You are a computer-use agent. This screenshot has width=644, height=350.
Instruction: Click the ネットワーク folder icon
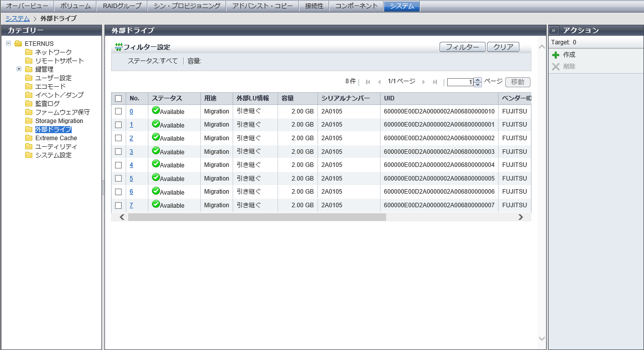pos(29,52)
